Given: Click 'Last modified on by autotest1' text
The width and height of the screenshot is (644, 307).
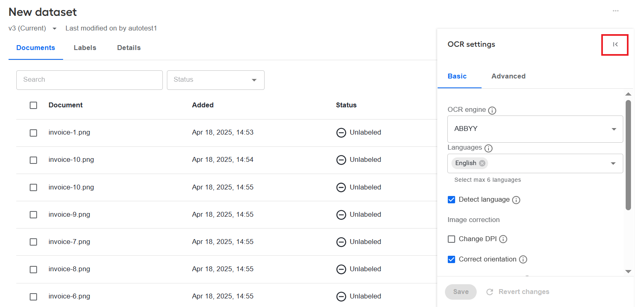Looking at the screenshot, I should 111,28.
